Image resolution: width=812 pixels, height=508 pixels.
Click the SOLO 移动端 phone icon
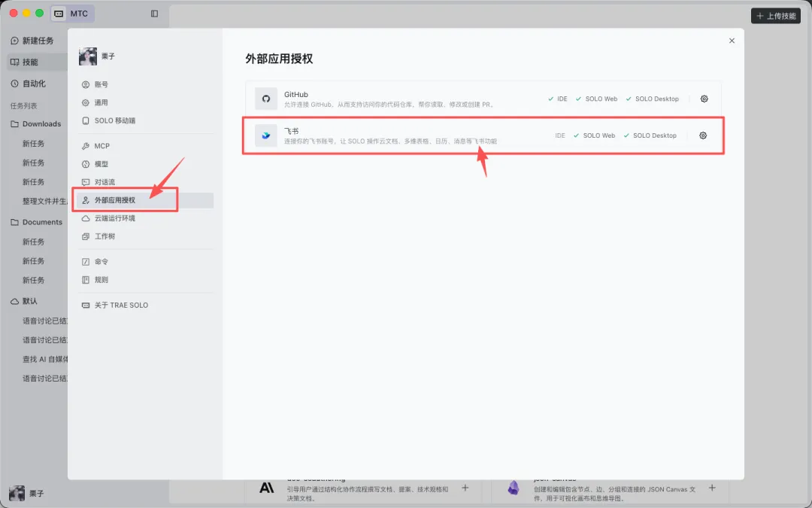click(x=86, y=120)
